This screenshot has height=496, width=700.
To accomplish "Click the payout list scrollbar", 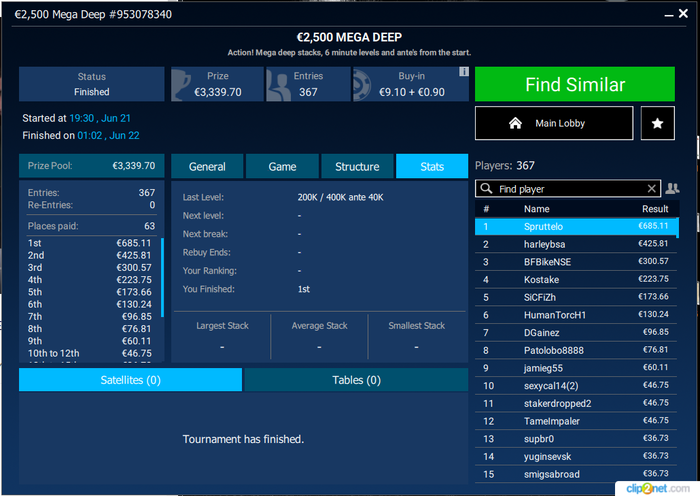I will 162,277.
